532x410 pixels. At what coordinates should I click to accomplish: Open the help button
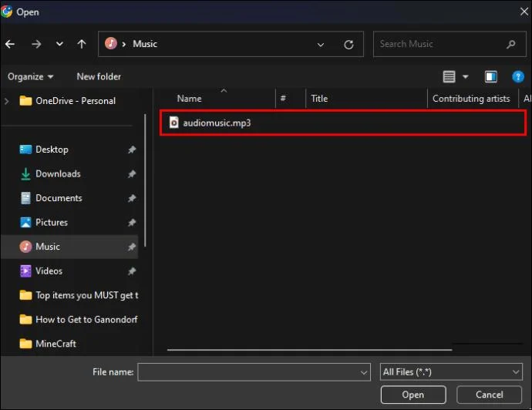coord(518,76)
